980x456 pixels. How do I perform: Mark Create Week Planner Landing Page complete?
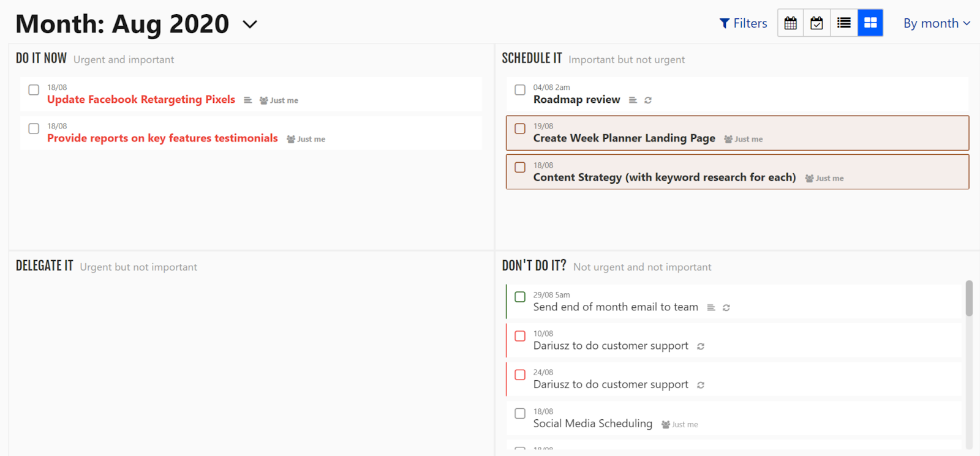(x=520, y=129)
